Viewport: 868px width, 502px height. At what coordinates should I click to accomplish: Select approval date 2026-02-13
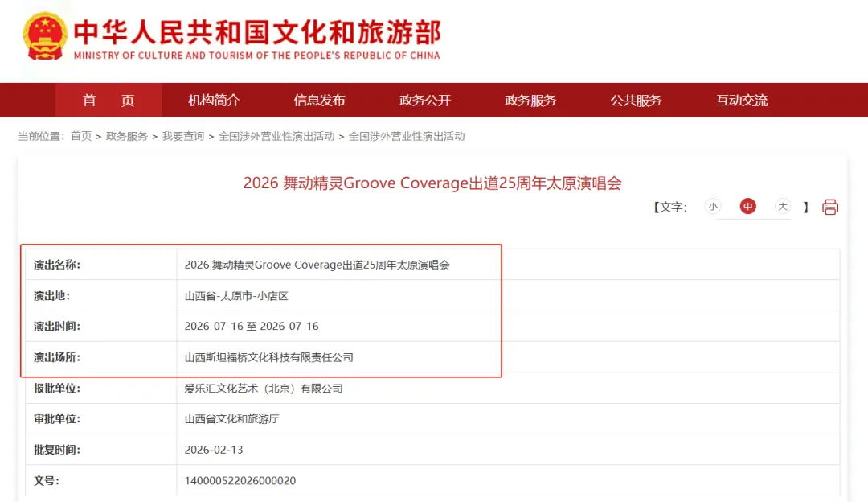pos(214,450)
